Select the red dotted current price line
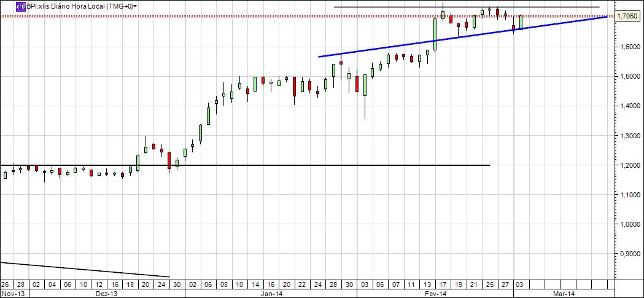 click(307, 16)
